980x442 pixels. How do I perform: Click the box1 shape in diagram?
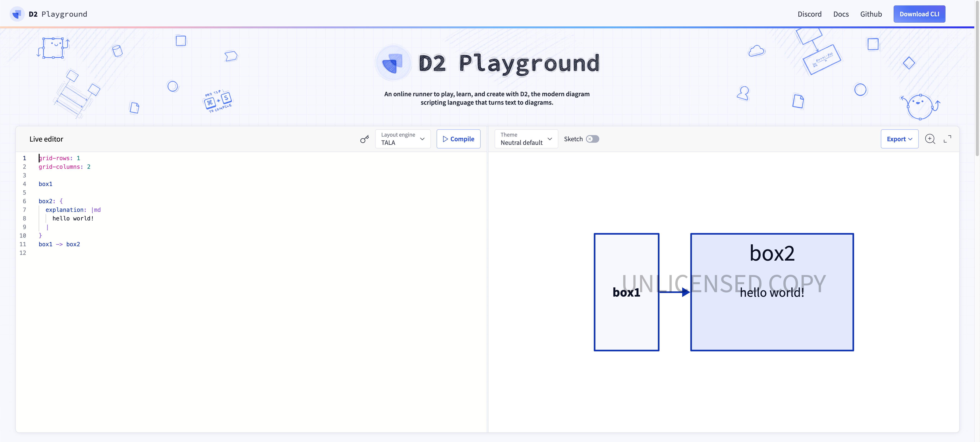click(626, 292)
